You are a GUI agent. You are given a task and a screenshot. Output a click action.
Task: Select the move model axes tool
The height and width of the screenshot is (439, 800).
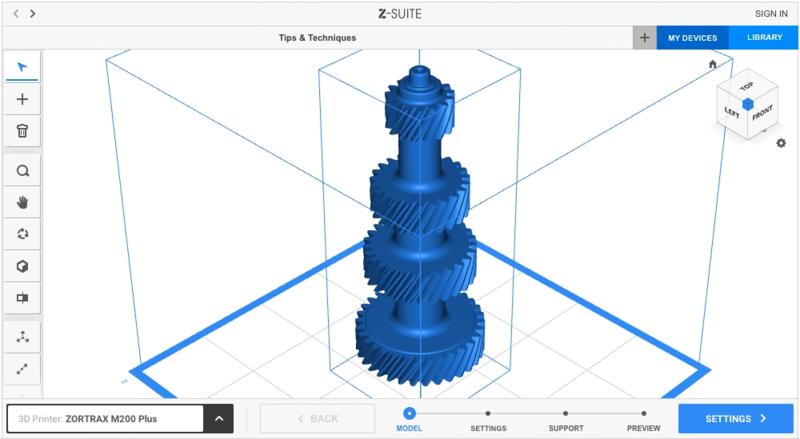[x=22, y=337]
